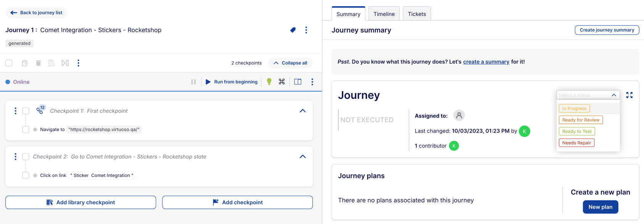Screen dimensions: 644x224
Task: Switch to the Timeline tab
Action: pos(384,13)
